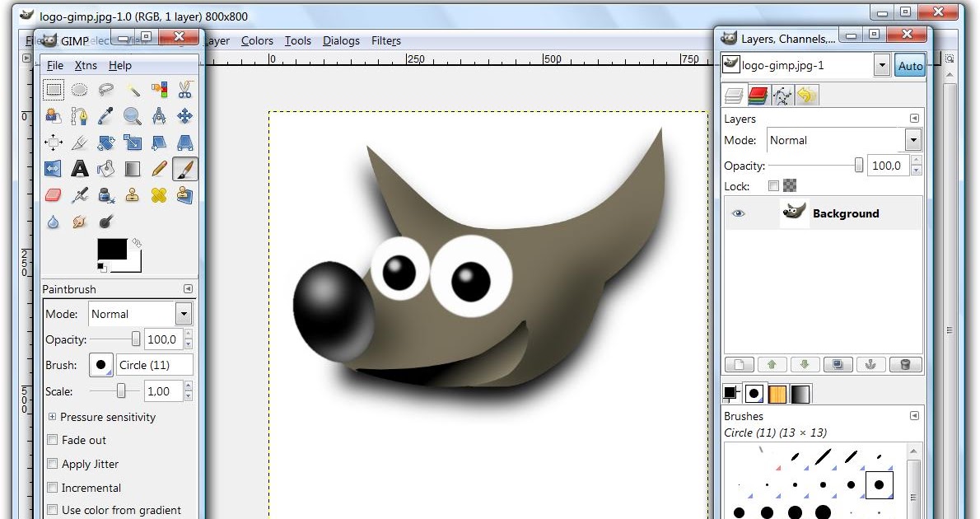Select the Flip tool
The height and width of the screenshot is (519, 980).
tap(54, 169)
